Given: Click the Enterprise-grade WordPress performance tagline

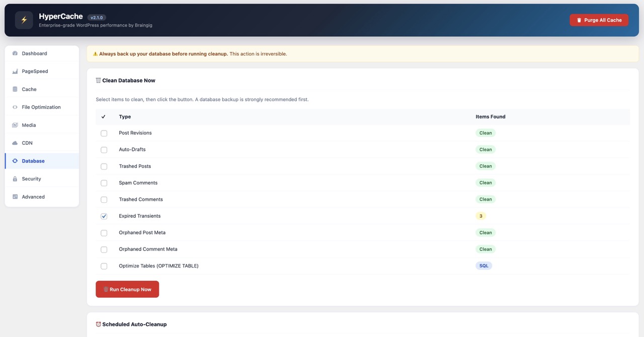Looking at the screenshot, I should coord(96,25).
